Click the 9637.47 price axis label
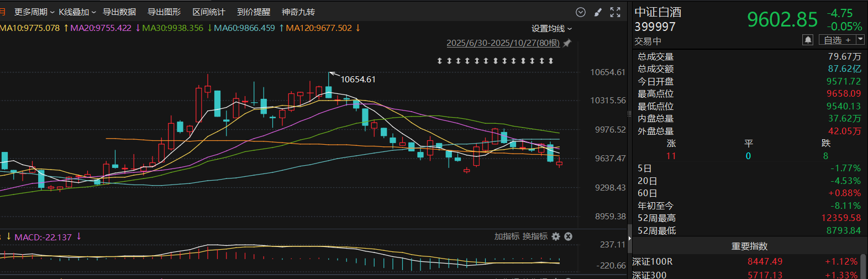This screenshot has height=279, width=868. tap(610, 159)
